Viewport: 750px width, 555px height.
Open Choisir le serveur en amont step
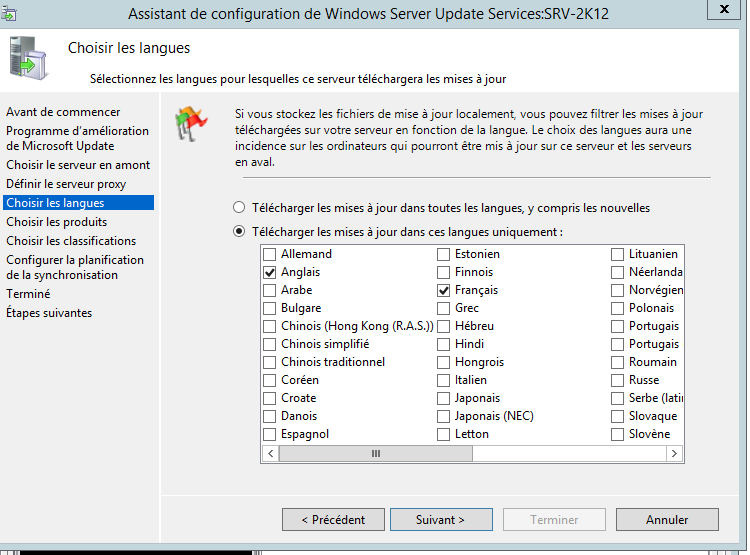click(x=78, y=165)
